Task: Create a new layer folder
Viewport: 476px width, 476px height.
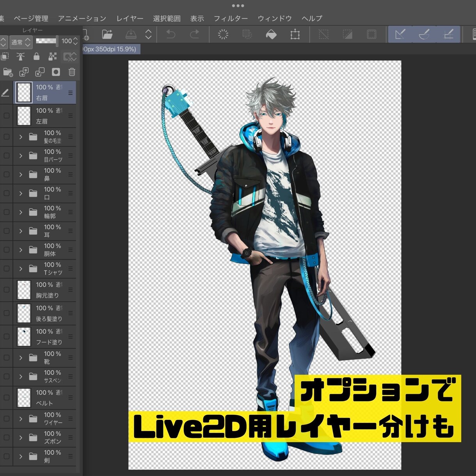Action: (x=8, y=72)
